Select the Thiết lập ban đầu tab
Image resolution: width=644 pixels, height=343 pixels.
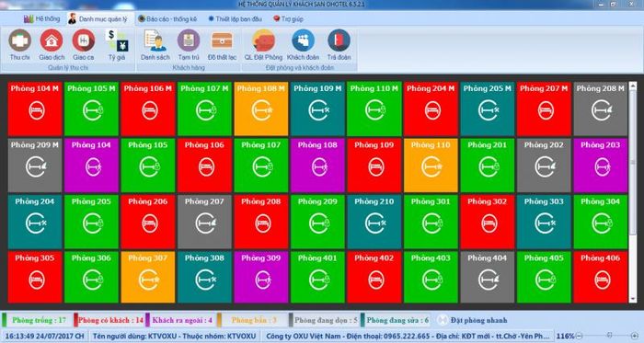pos(235,19)
